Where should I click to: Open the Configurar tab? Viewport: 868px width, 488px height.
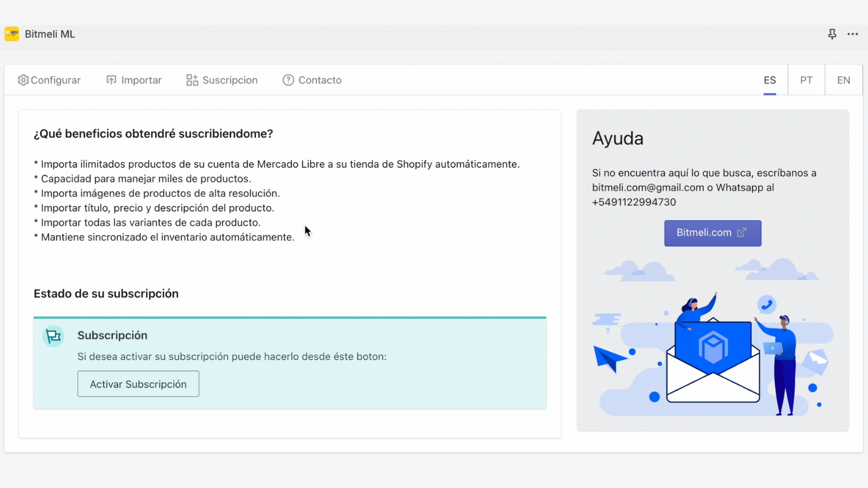[55, 80]
